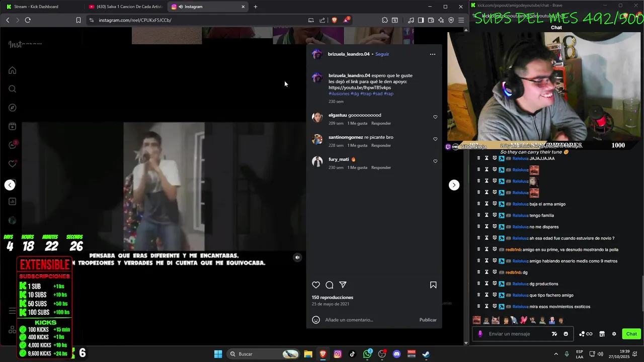Open the Explore compass icon
The image size is (644, 362).
click(x=13, y=108)
